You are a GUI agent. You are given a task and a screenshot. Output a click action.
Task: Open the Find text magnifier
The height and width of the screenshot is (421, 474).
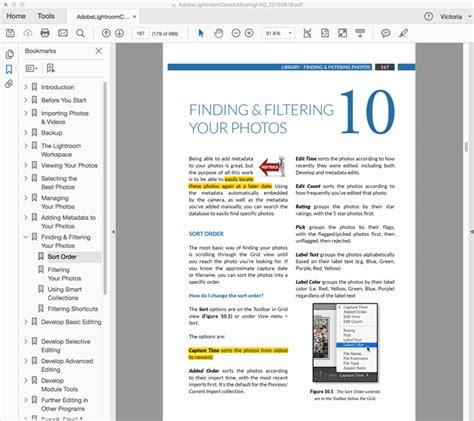(x=80, y=33)
